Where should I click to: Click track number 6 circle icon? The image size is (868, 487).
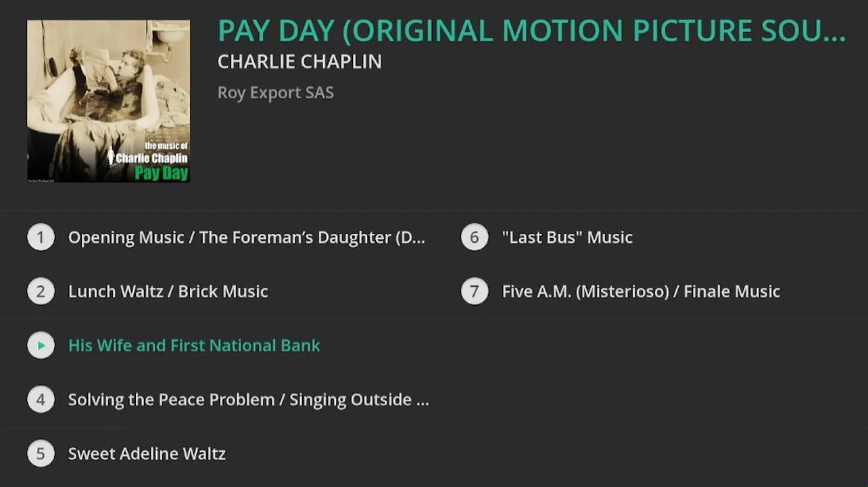475,237
